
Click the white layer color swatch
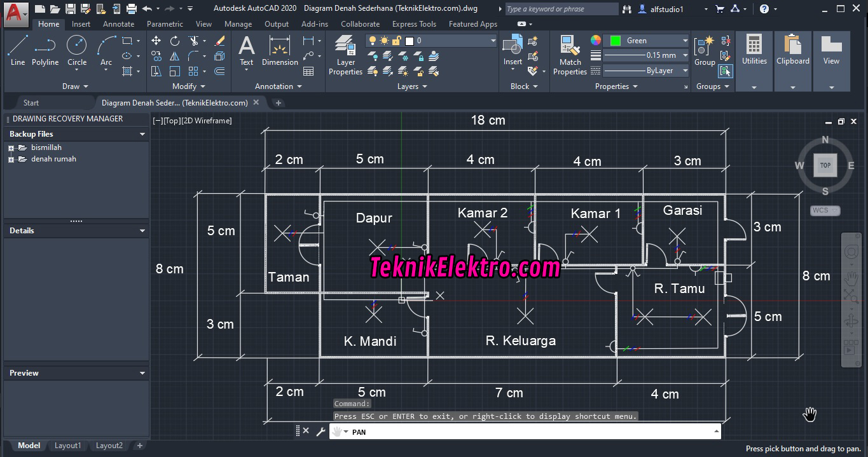click(410, 41)
